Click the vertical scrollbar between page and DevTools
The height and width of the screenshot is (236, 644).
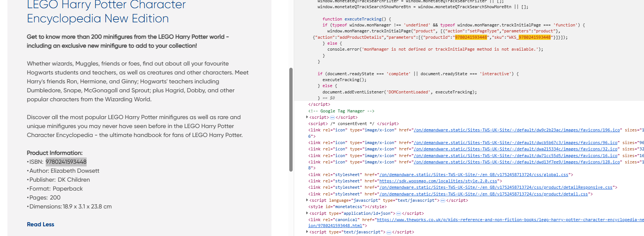[x=291, y=119]
